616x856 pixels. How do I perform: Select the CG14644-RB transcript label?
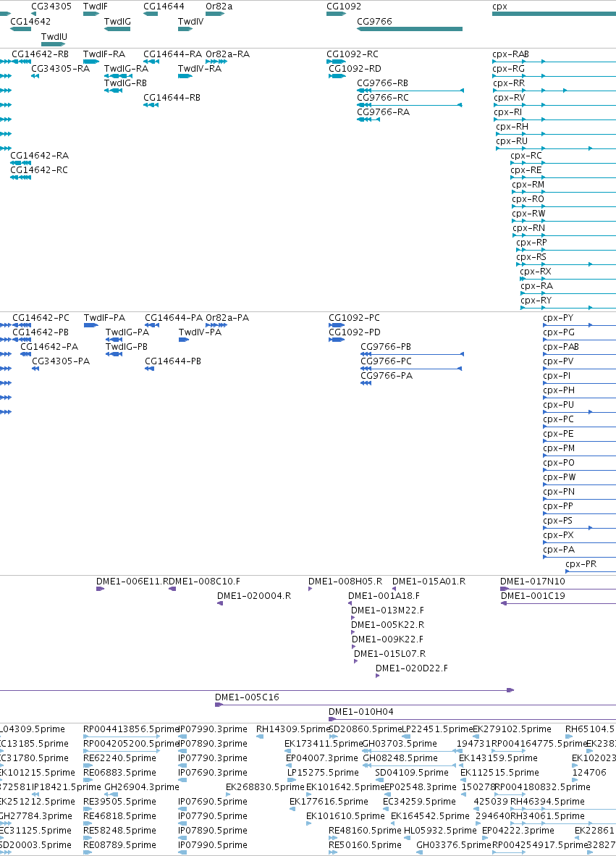[172, 98]
